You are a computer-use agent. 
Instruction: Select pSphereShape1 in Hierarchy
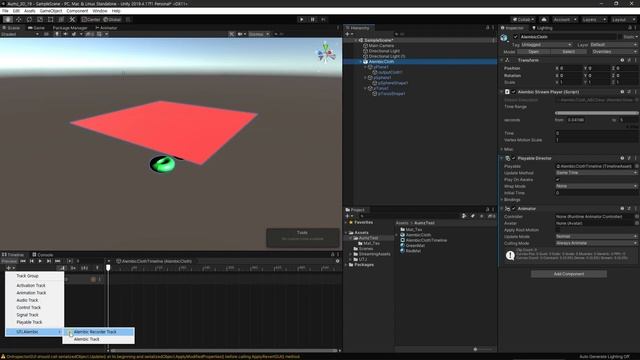[x=393, y=83]
